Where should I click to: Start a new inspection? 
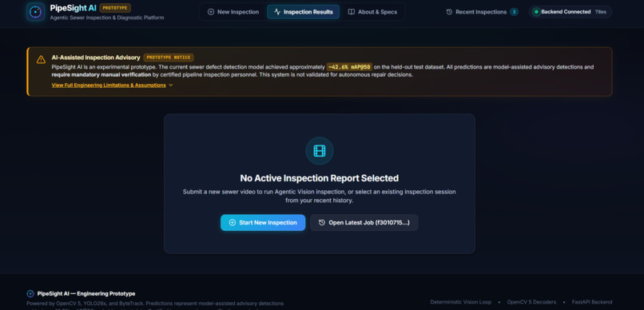coord(263,223)
